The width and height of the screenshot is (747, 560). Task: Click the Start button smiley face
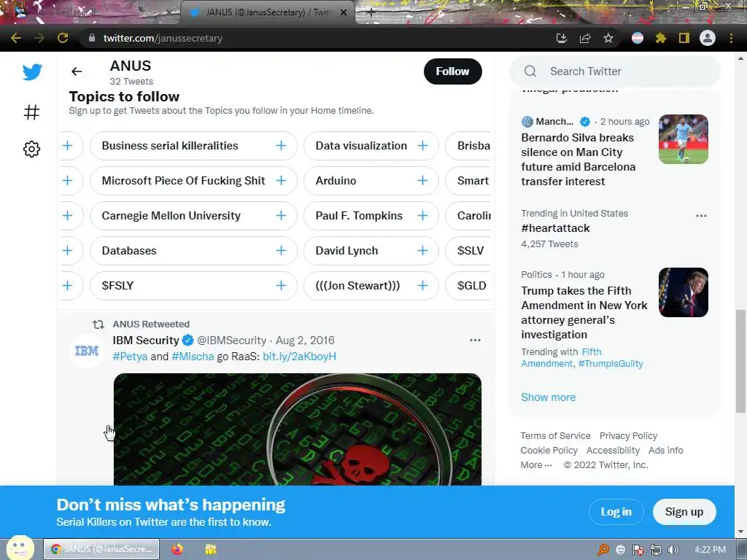20,548
